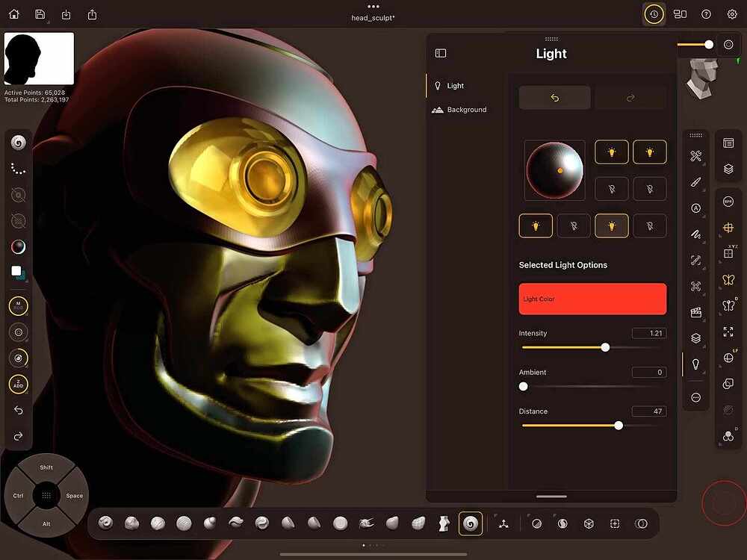Screen dimensions: 747x560
Task: Open the undo history clock icon
Action: point(654,14)
